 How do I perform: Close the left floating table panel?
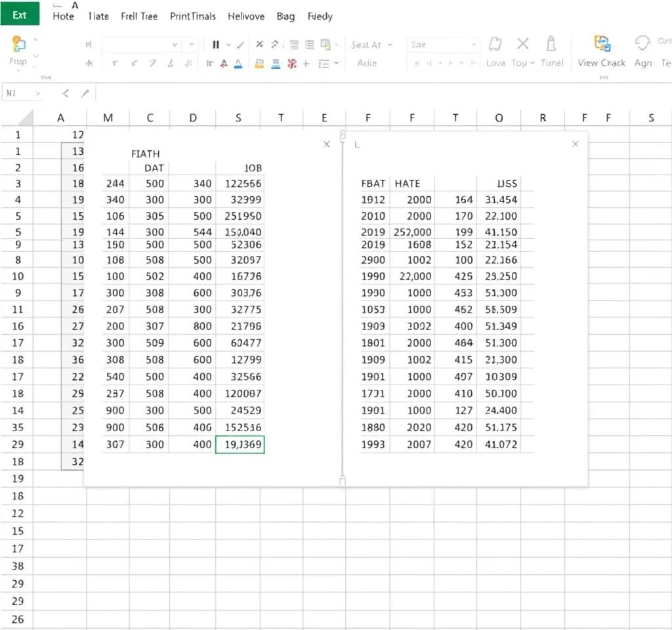tap(327, 144)
